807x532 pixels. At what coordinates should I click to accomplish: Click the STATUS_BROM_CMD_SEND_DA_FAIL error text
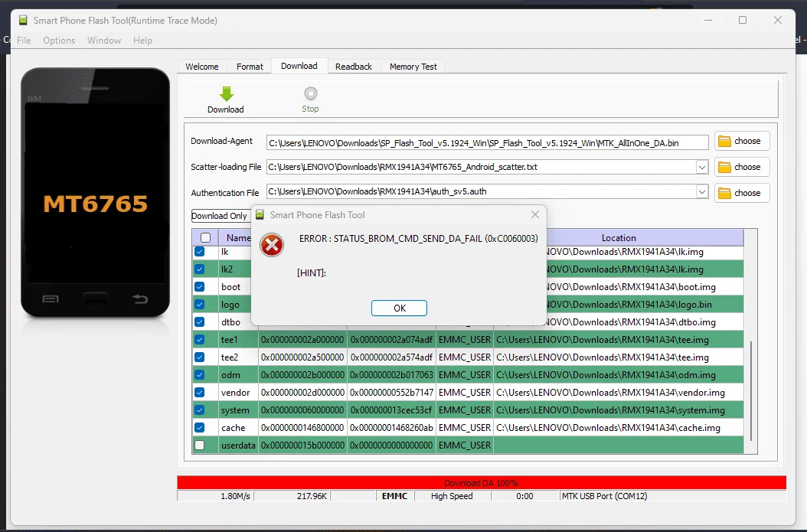coord(418,238)
